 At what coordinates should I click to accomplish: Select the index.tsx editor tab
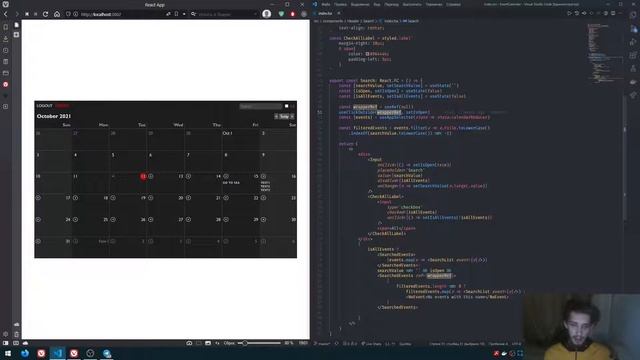point(325,13)
